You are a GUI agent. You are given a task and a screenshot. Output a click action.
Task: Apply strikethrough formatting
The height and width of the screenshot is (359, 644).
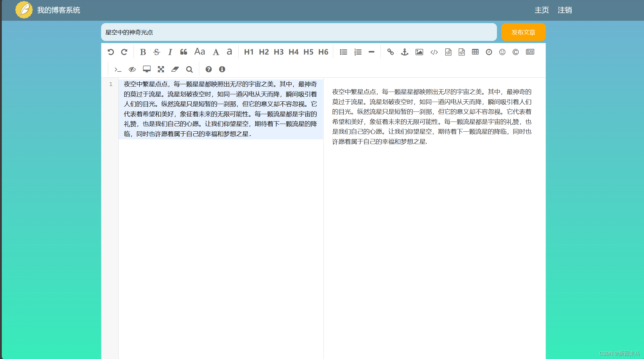(157, 52)
